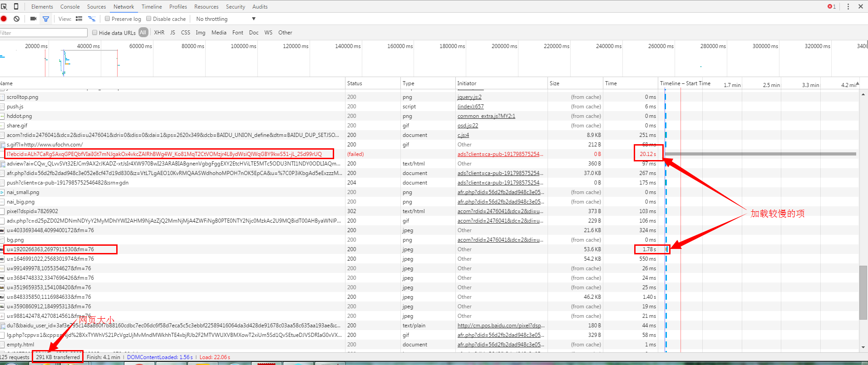The width and height of the screenshot is (868, 365).
Task: Select the empty.html request
Action: pos(429,345)
